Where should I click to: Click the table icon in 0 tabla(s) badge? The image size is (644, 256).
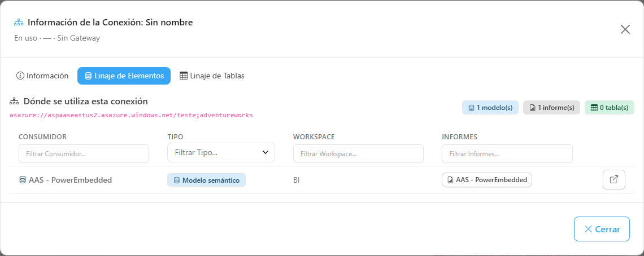(x=594, y=108)
